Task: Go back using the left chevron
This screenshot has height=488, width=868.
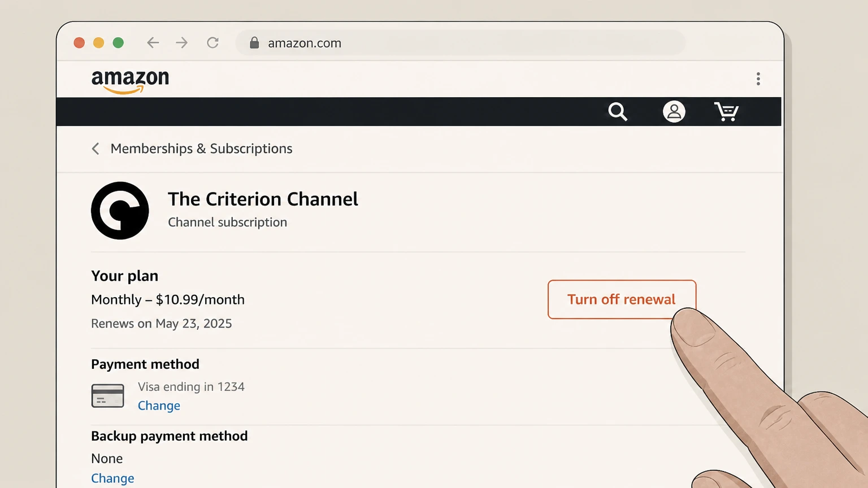Action: click(x=96, y=149)
